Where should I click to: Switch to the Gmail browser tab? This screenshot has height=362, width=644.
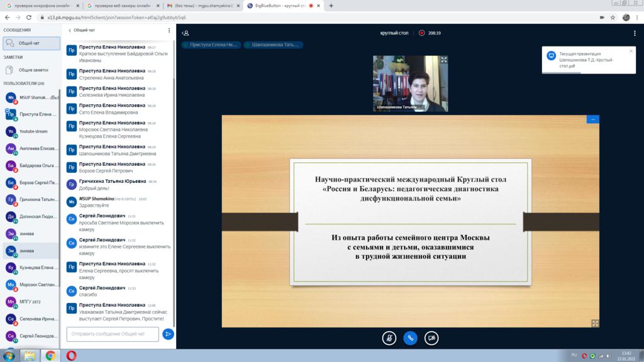pyautogui.click(x=201, y=6)
